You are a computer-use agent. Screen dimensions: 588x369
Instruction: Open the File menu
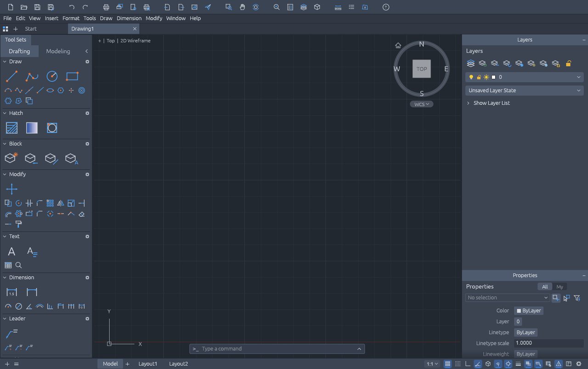coord(7,18)
